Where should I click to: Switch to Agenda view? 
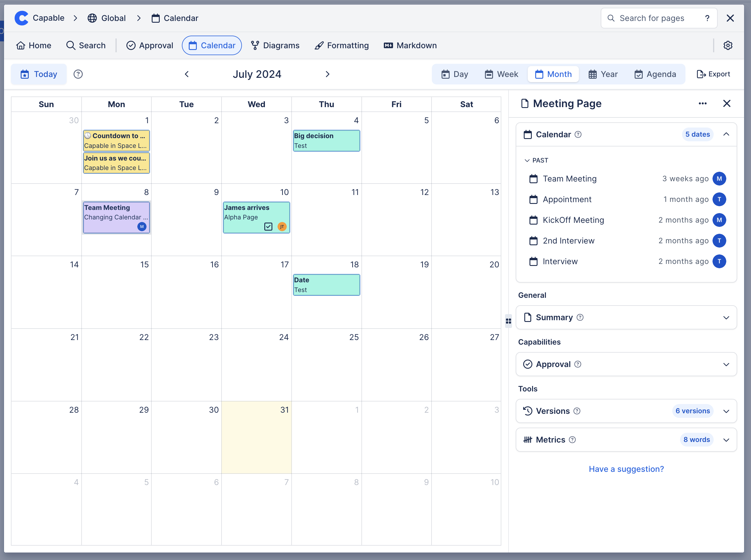(655, 74)
